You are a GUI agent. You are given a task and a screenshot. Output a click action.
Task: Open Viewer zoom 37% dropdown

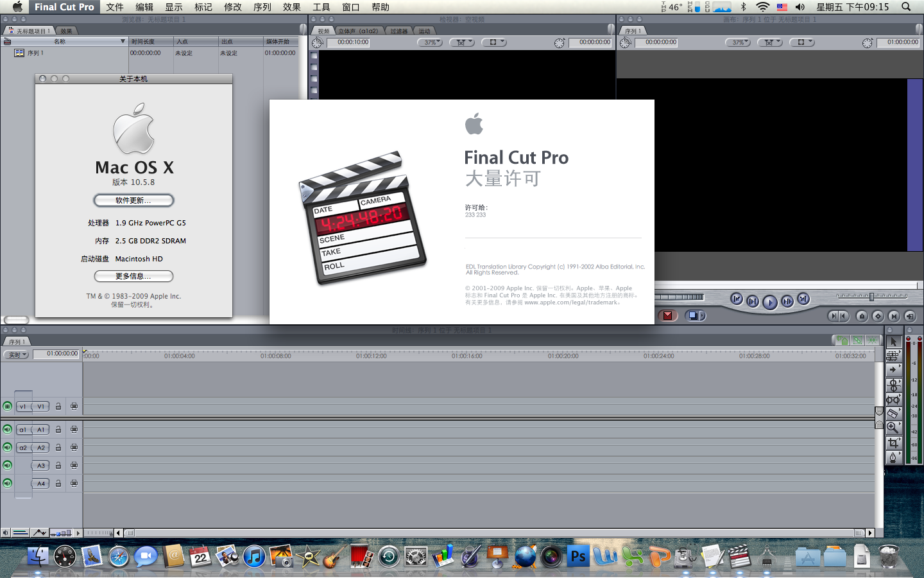430,42
